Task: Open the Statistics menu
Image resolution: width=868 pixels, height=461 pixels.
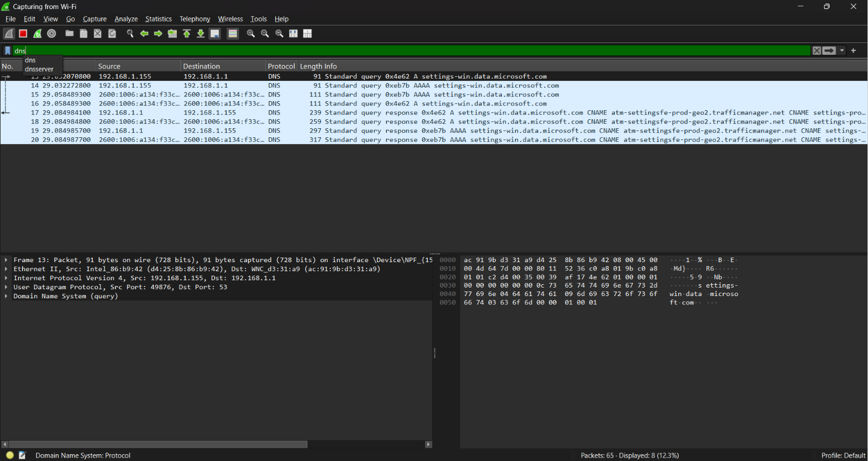Action: click(x=158, y=19)
